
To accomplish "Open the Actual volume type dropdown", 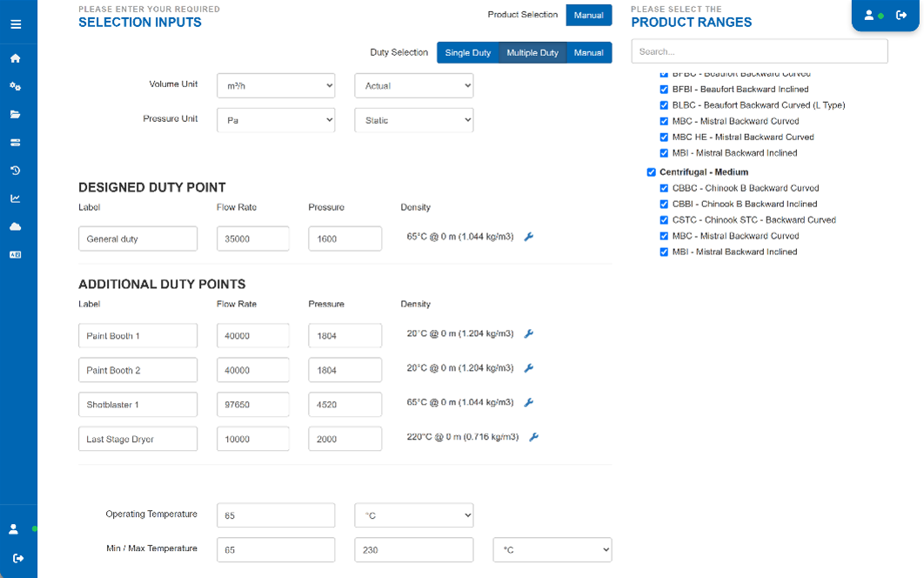I will coord(413,85).
